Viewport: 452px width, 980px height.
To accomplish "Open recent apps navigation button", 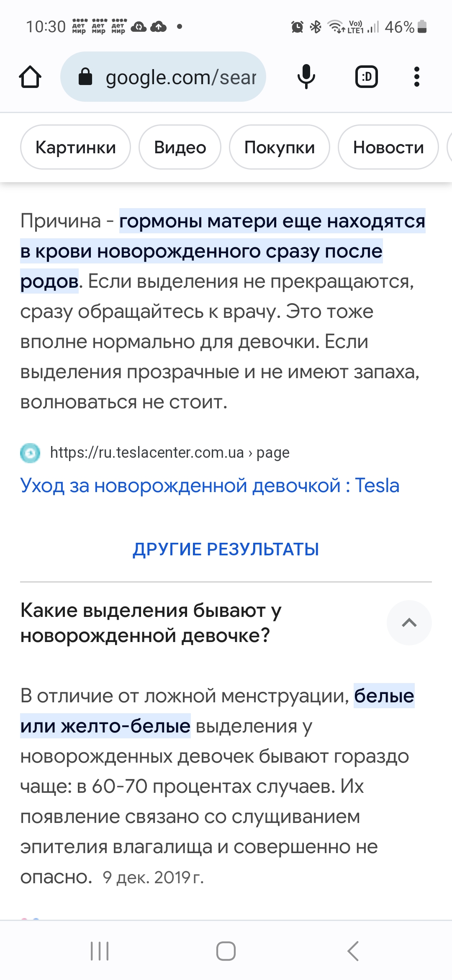I will [x=100, y=951].
